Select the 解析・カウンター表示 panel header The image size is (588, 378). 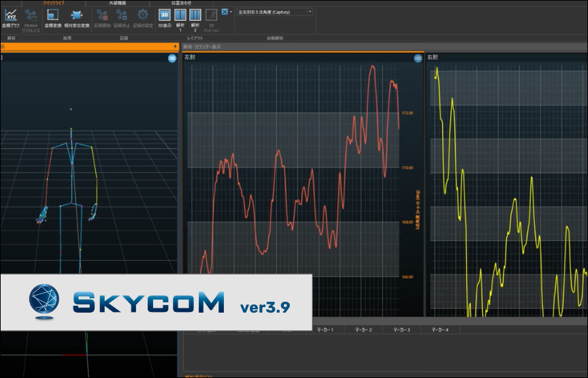[x=202, y=47]
